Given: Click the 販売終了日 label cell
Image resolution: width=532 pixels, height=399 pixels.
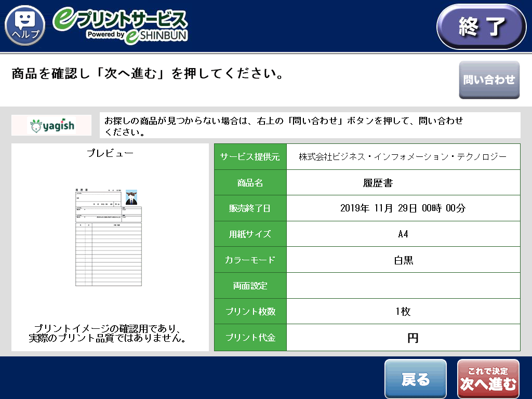Looking at the screenshot, I should pyautogui.click(x=250, y=208).
